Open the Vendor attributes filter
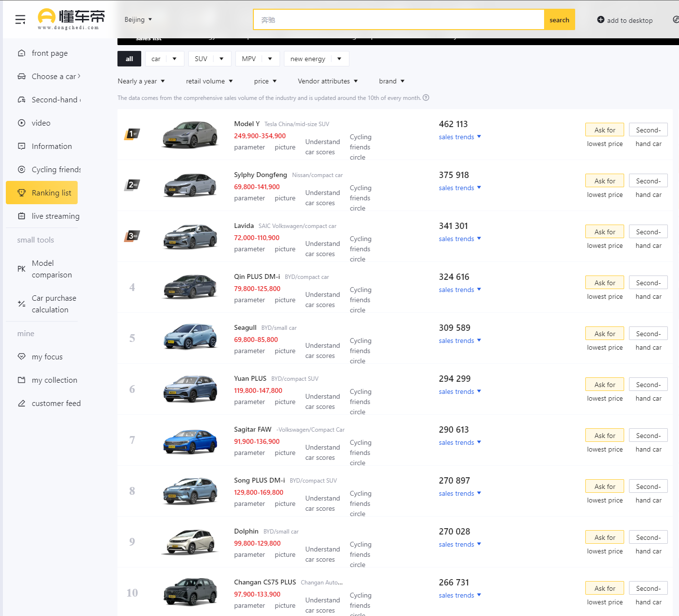 [328, 81]
